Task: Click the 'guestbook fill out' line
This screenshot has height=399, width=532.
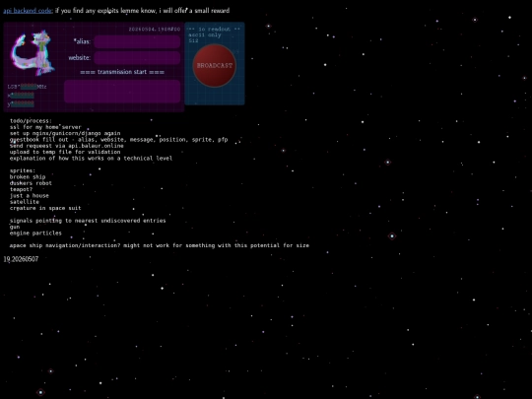Action: coord(119,140)
